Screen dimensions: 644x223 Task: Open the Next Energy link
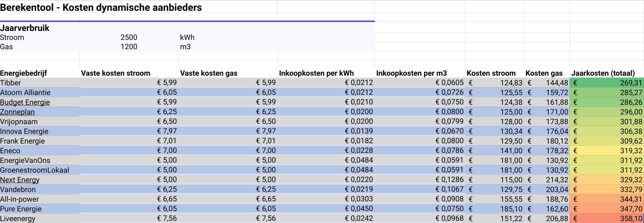click(20, 180)
